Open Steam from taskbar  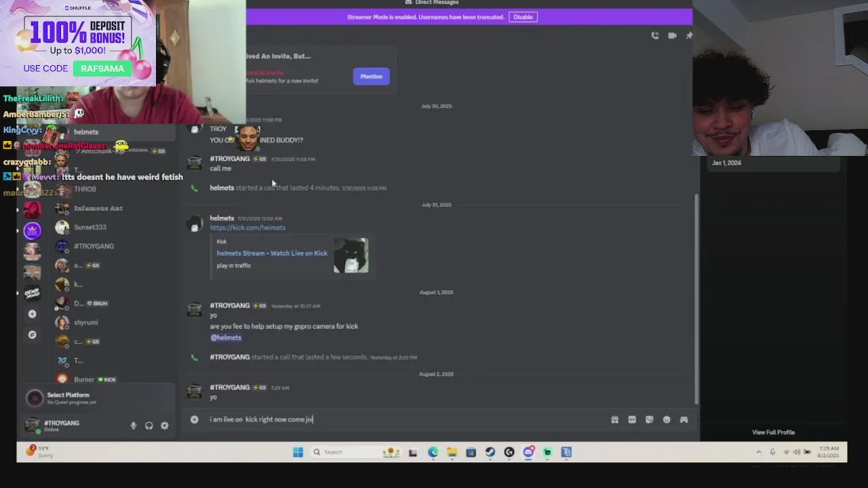490,452
